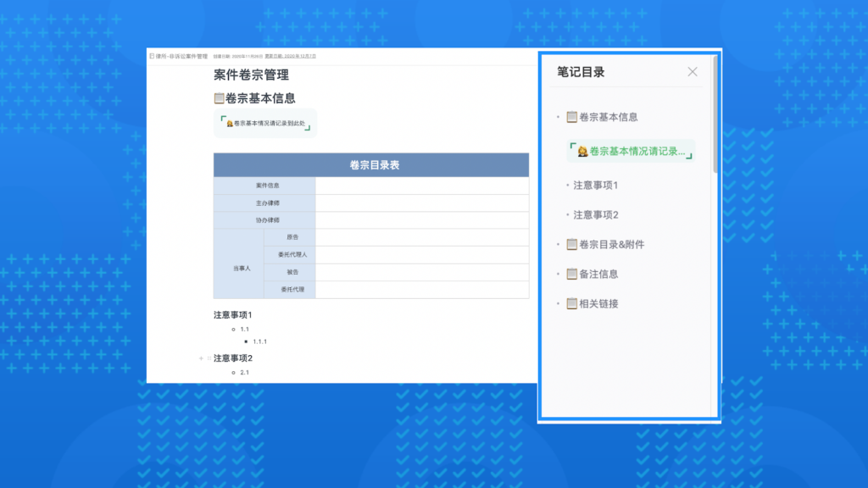Click the 当事人 merged table cell
868x488 pixels.
(x=239, y=264)
